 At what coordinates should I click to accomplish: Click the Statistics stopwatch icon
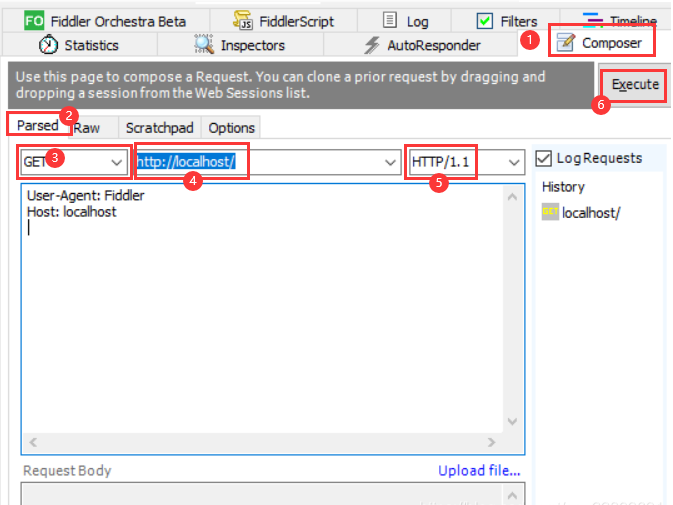click(x=49, y=44)
